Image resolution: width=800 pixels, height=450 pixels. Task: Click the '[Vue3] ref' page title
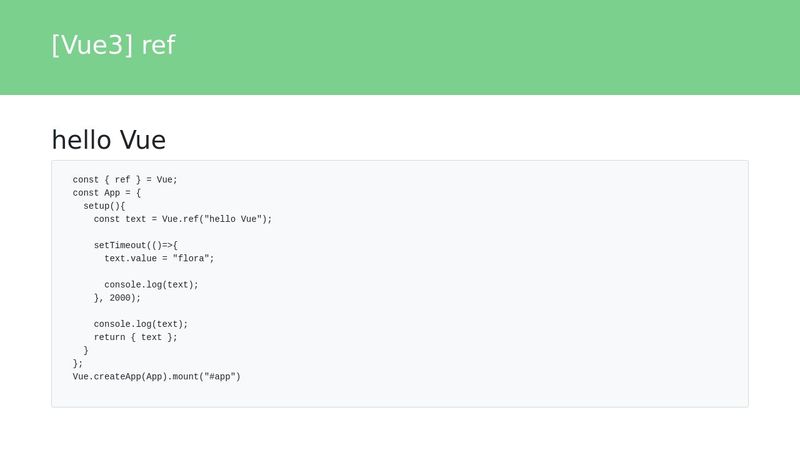click(113, 45)
